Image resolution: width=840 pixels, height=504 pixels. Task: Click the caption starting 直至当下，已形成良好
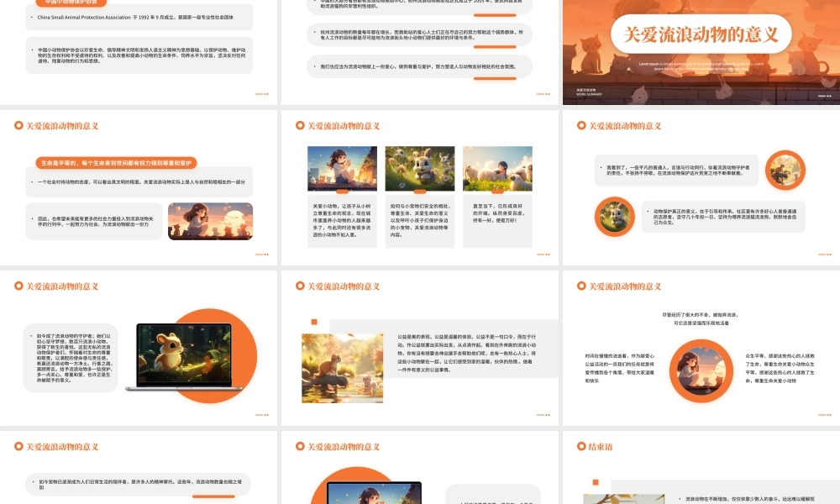point(497,213)
